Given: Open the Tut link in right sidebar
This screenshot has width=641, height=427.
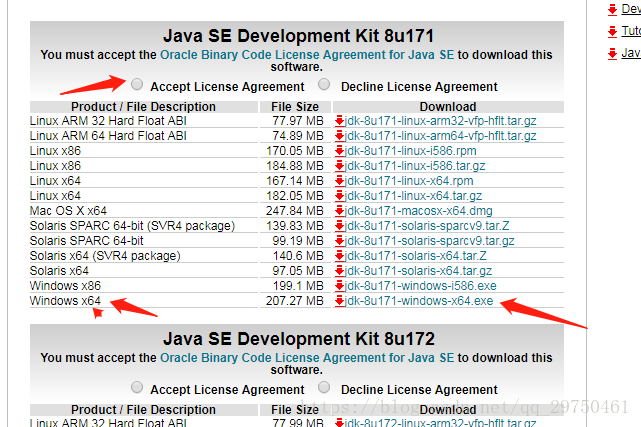Looking at the screenshot, I should point(631,31).
